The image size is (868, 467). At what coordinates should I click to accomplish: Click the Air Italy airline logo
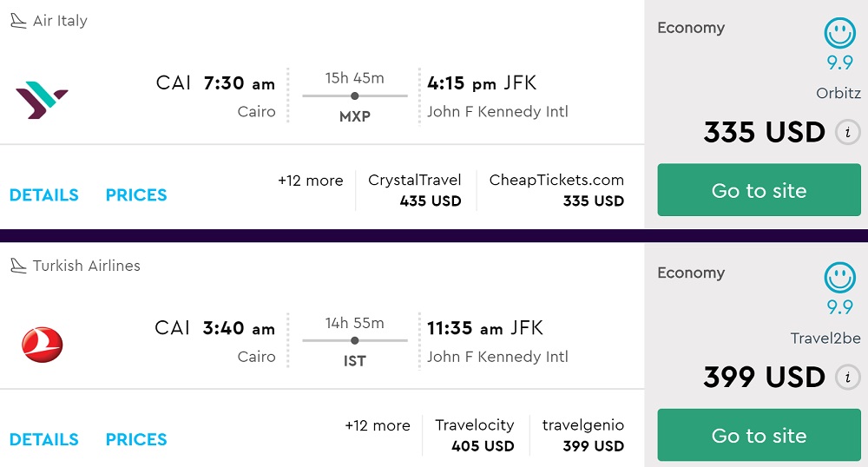[x=42, y=100]
